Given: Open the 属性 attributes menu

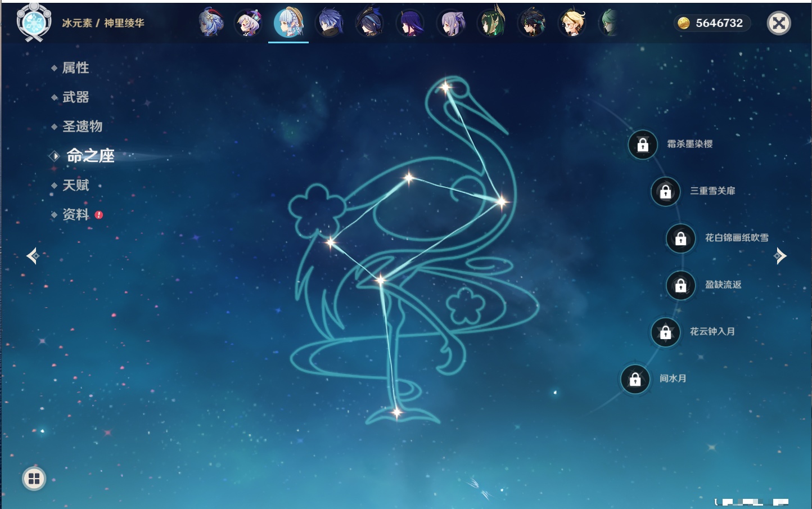Looking at the screenshot, I should tap(75, 68).
